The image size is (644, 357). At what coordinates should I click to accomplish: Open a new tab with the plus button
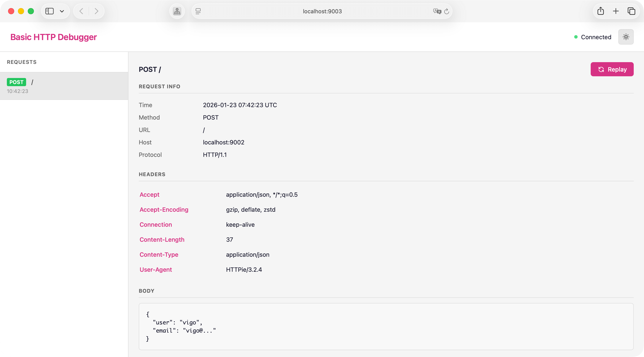(616, 11)
